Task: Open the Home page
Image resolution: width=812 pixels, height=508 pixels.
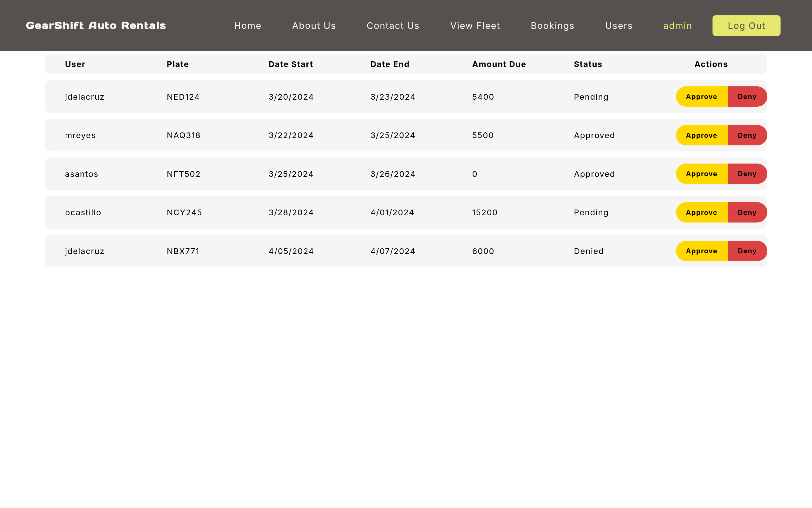Action: click(248, 25)
